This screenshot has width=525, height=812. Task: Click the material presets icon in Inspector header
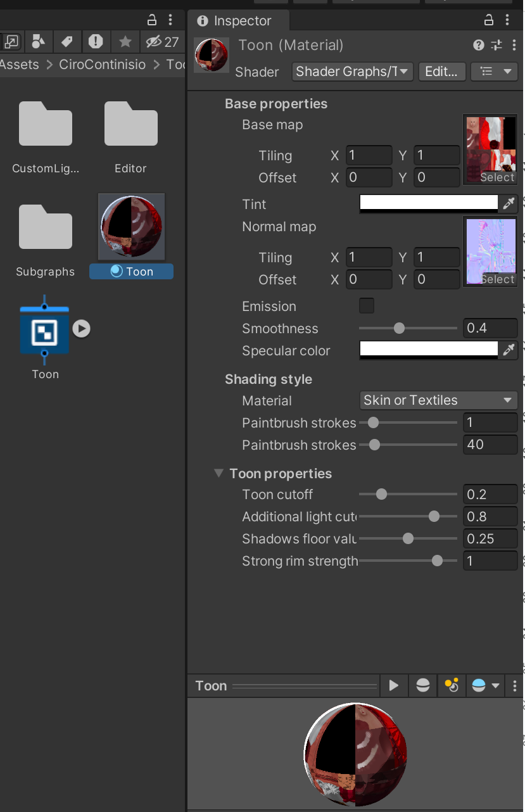[496, 45]
